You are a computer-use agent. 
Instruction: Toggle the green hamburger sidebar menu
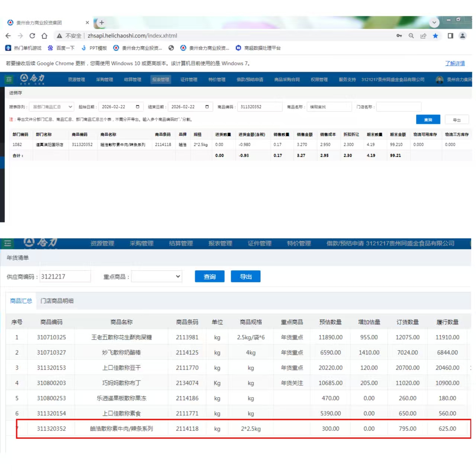point(9,79)
